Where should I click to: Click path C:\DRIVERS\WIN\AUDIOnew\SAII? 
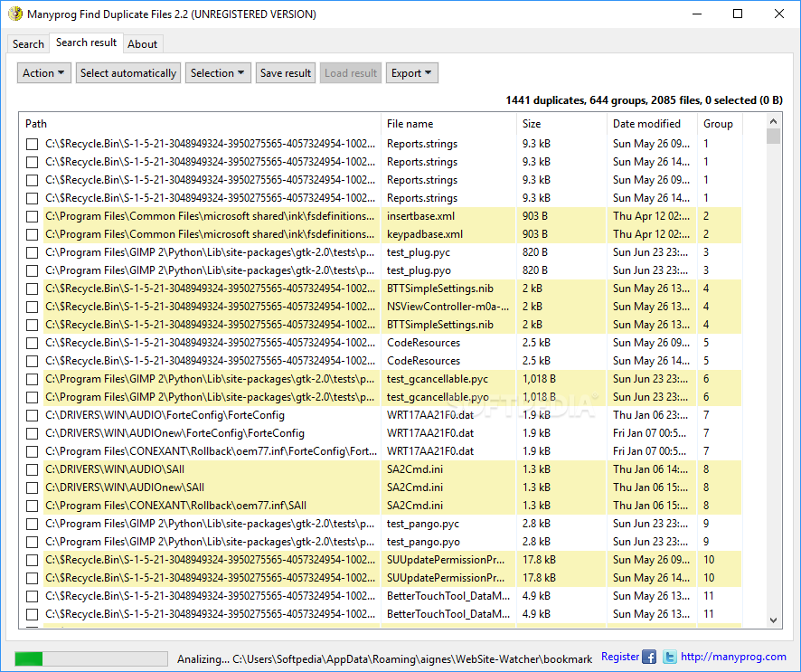[x=125, y=487]
